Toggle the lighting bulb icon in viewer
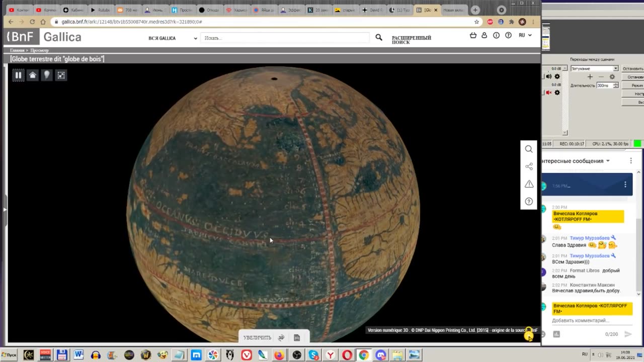This screenshot has width=644, height=362. (46, 75)
